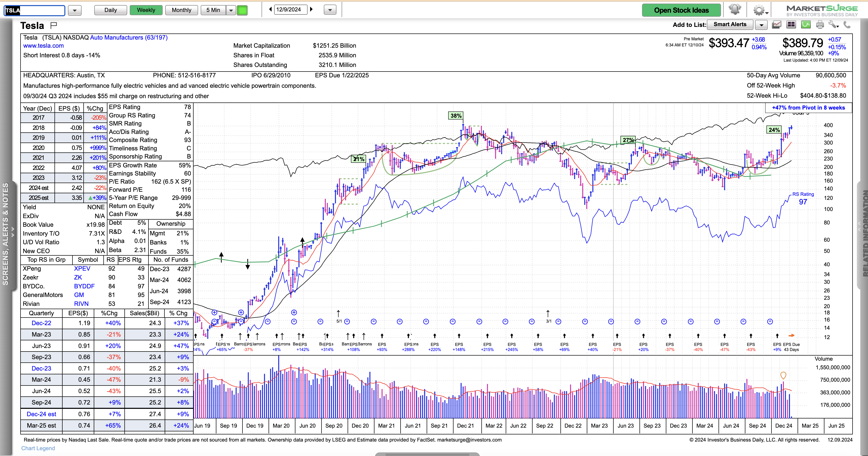Click the flag icon next to Tesla
This screenshot has height=456, width=868.
(x=53, y=25)
